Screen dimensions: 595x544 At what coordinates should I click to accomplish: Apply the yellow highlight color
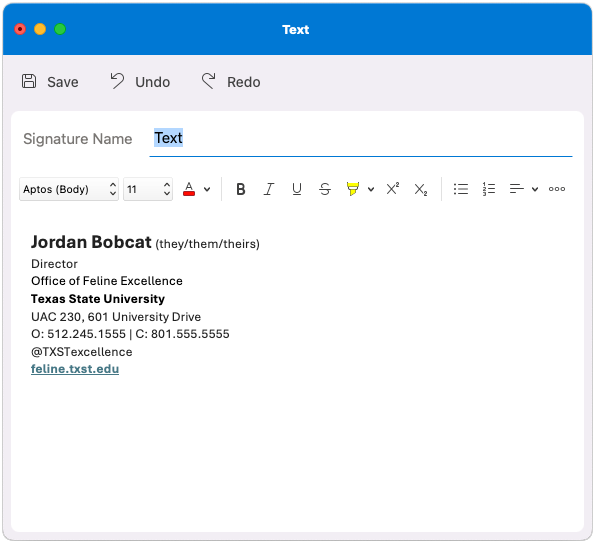(353, 189)
